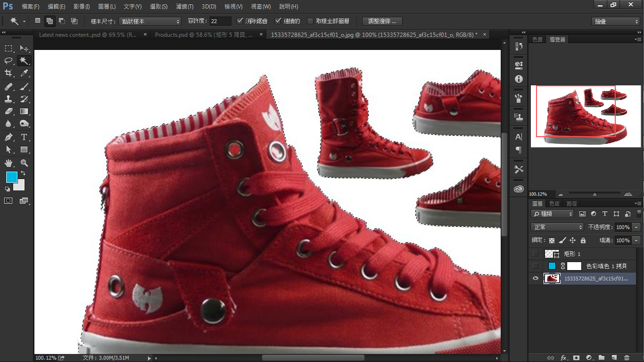644x362 pixels.
Task: Open the 繪畫 workspace dropdown
Action: 615,22
